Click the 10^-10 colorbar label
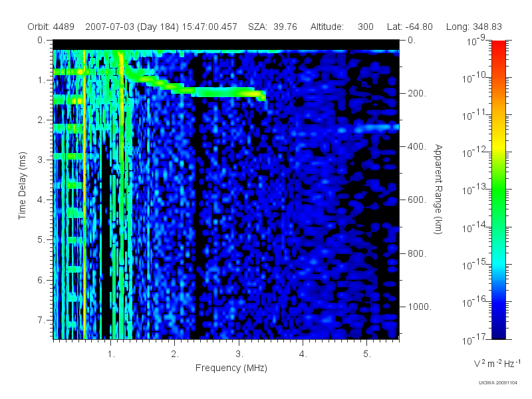Viewport: 532px width, 399px height. pos(474,78)
